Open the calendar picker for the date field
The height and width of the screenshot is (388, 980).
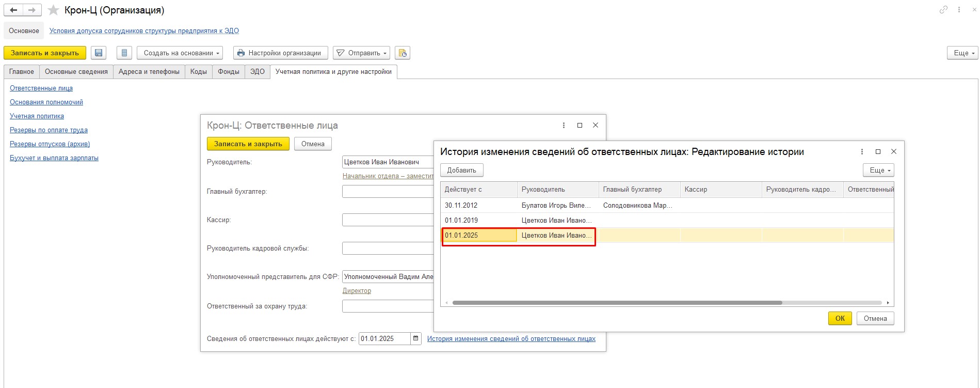click(x=416, y=338)
